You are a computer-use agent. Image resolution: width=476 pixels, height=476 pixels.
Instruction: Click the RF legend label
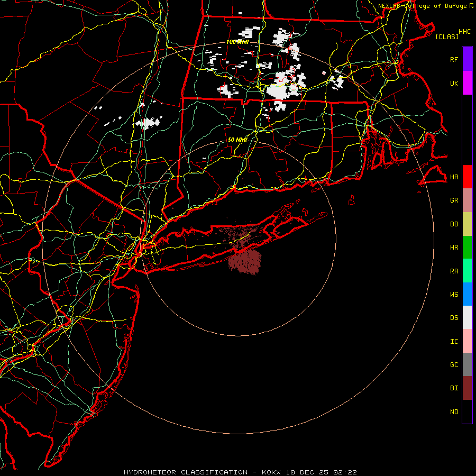click(x=454, y=59)
